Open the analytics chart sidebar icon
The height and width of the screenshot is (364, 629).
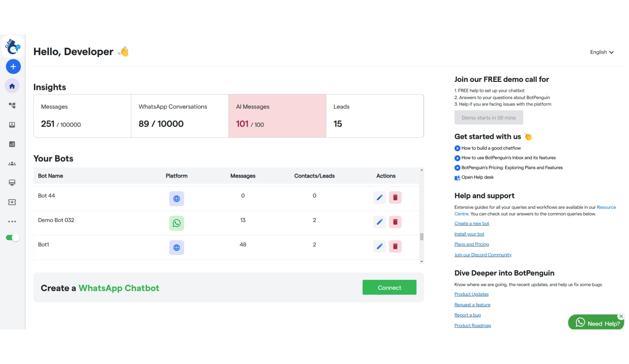12,144
